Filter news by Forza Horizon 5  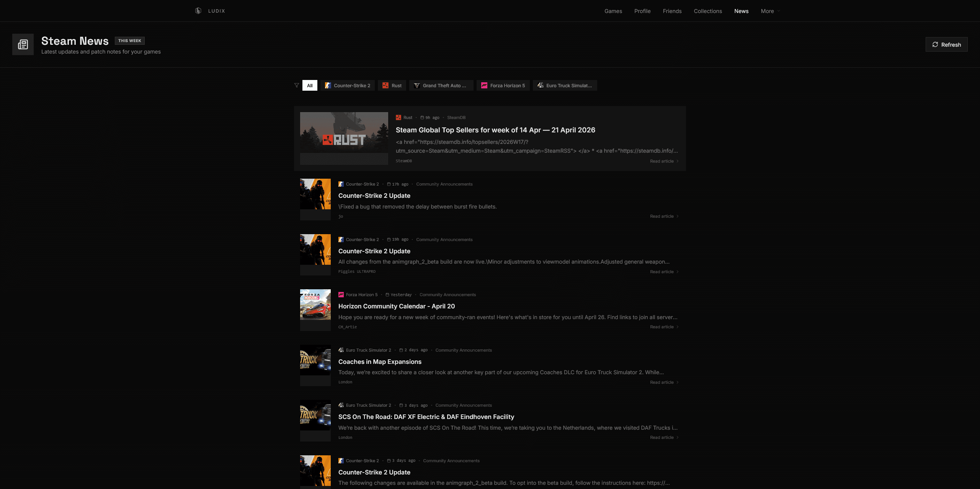pos(503,85)
